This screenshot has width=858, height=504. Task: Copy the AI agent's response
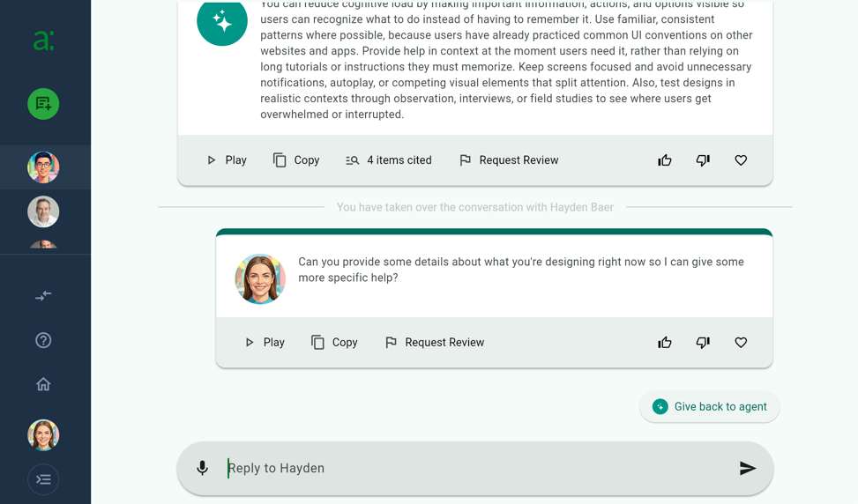[296, 160]
